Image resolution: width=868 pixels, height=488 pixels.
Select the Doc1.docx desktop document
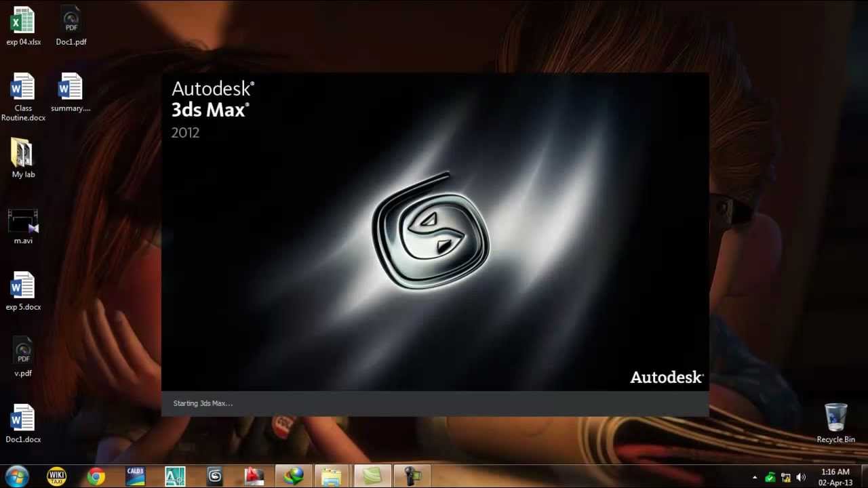23,424
